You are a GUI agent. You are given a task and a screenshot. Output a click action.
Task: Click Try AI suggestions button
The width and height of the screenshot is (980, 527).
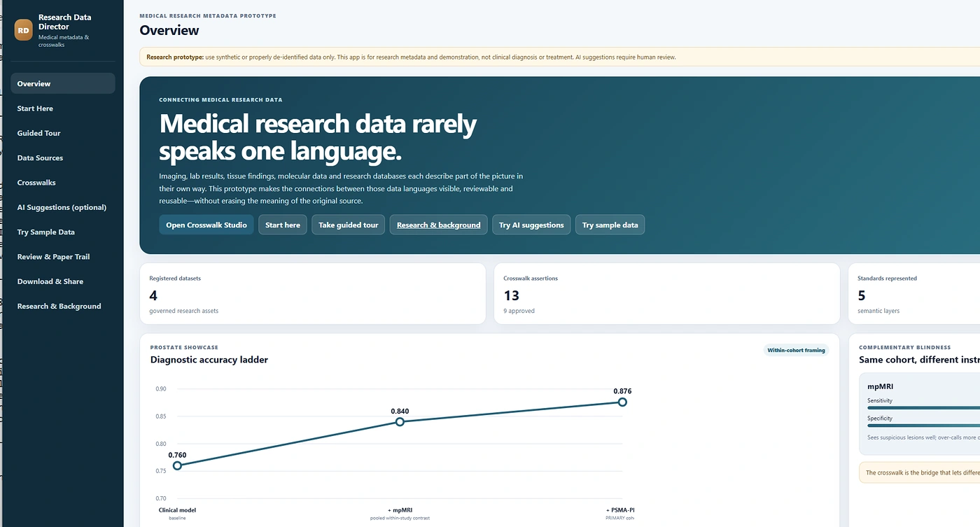click(x=531, y=225)
